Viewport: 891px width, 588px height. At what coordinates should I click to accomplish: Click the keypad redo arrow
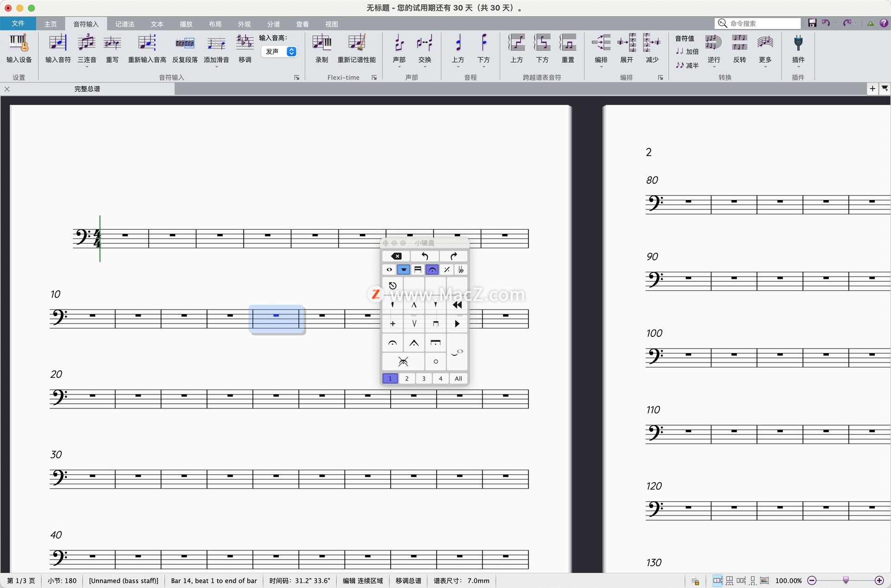click(x=453, y=256)
